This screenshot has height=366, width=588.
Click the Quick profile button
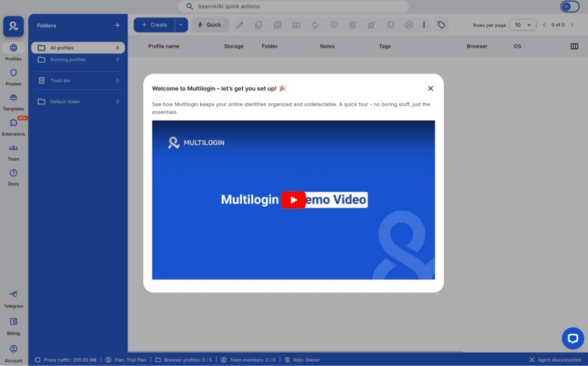pos(210,25)
